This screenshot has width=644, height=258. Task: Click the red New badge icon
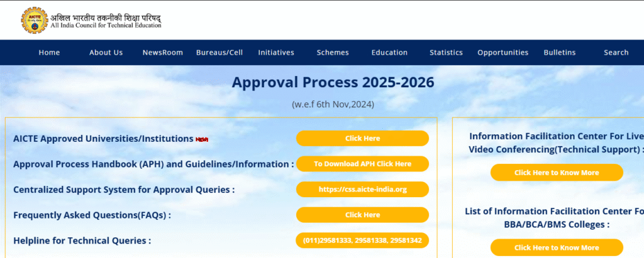tap(201, 139)
